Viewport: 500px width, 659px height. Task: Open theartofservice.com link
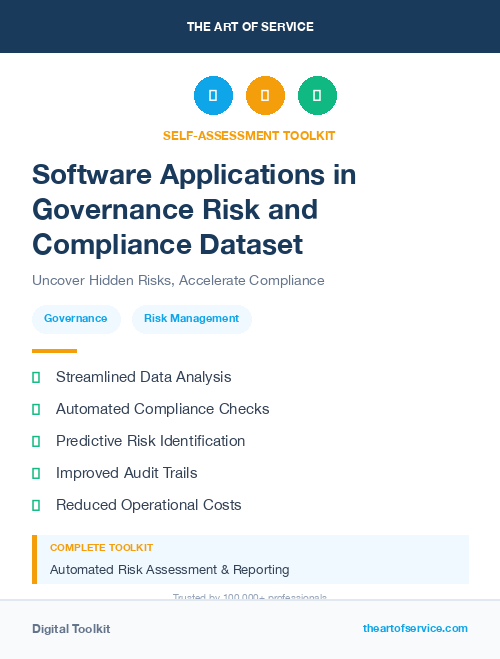(415, 628)
